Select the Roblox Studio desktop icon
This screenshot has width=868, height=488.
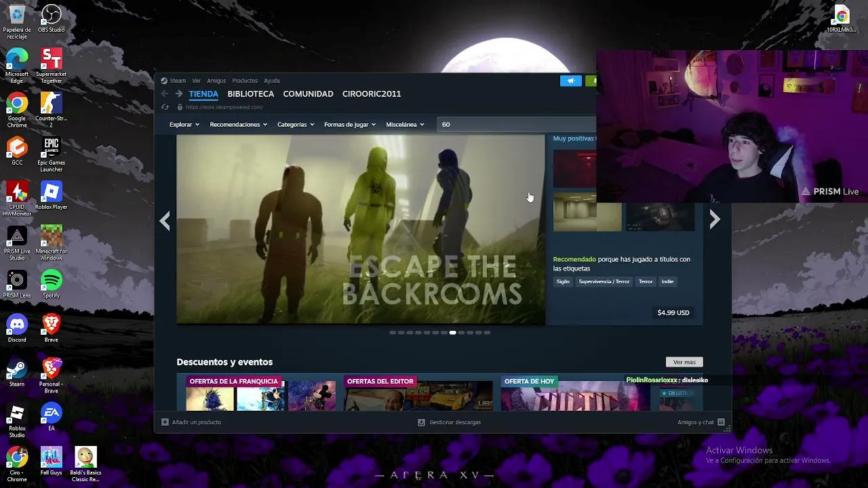(x=17, y=420)
